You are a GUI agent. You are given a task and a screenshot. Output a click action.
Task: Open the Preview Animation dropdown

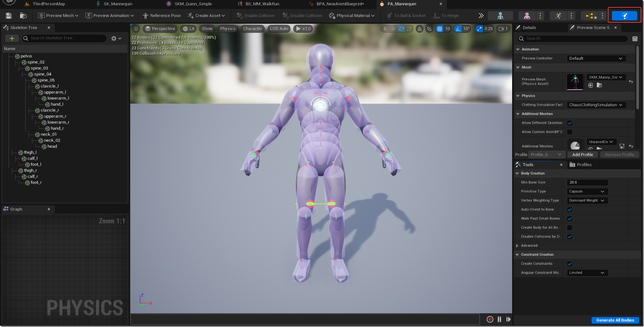(110, 16)
